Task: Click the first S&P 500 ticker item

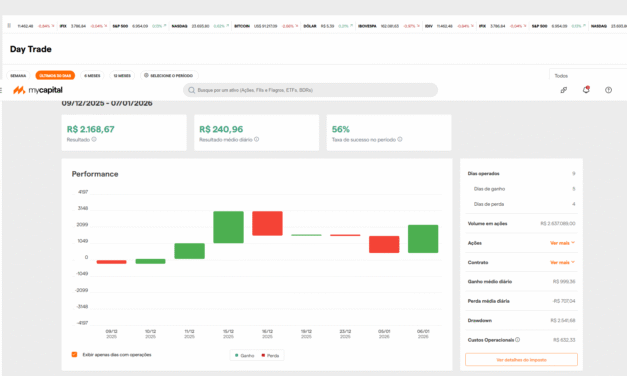Action: point(139,26)
